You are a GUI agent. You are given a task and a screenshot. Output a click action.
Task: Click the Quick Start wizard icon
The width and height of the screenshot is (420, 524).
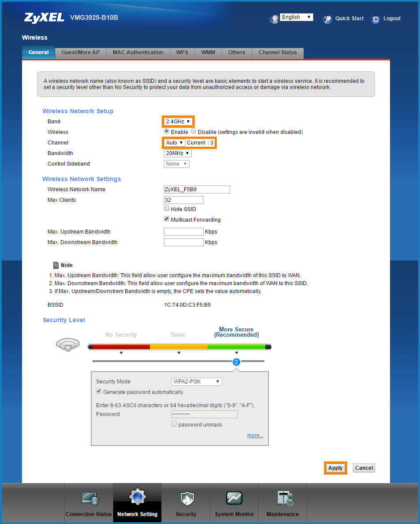(x=327, y=19)
